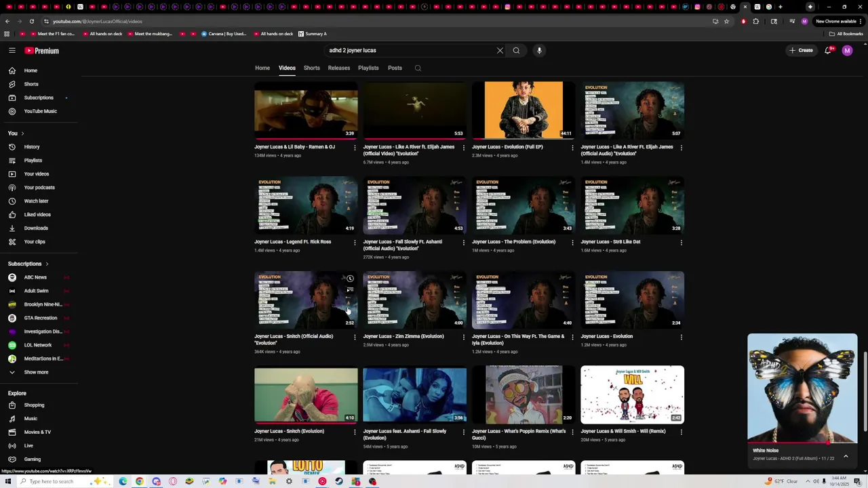This screenshot has width=868, height=488.
Task: Expand the miniplayer chevron
Action: coord(846,456)
